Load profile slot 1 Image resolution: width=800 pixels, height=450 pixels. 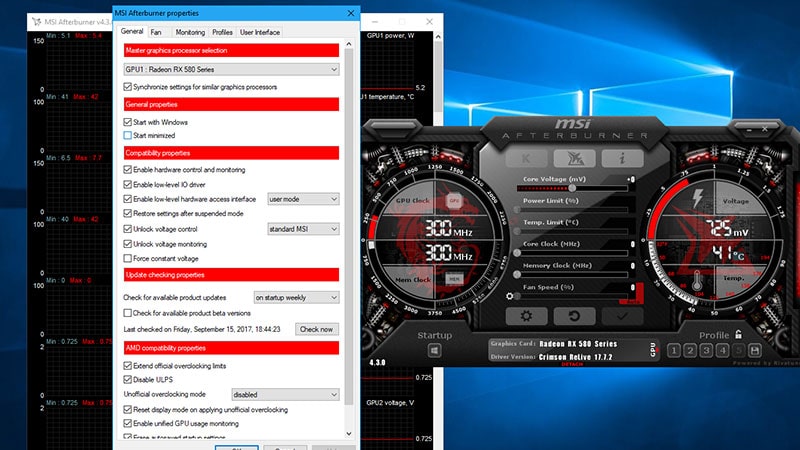(674, 351)
